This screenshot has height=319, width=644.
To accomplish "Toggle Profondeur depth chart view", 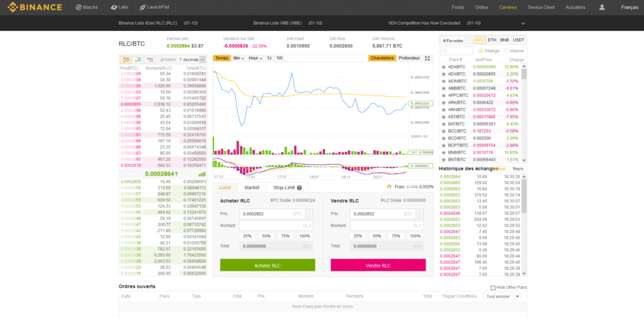I will [x=409, y=58].
